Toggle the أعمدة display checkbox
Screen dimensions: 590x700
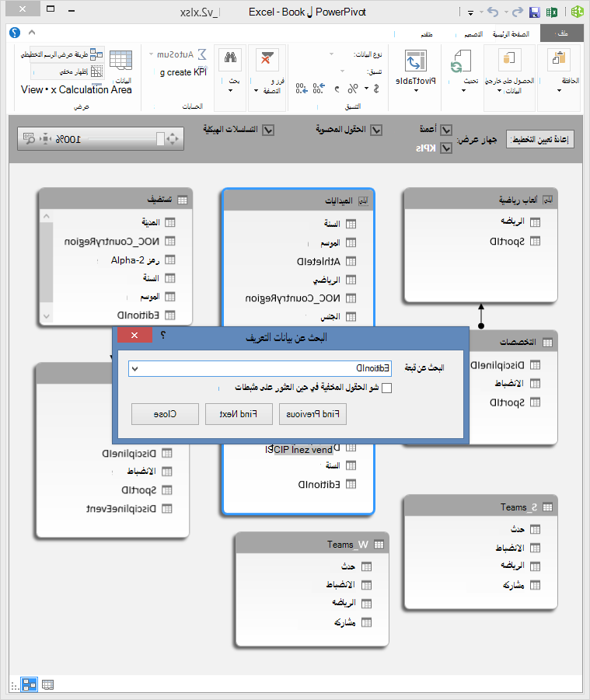[446, 130]
